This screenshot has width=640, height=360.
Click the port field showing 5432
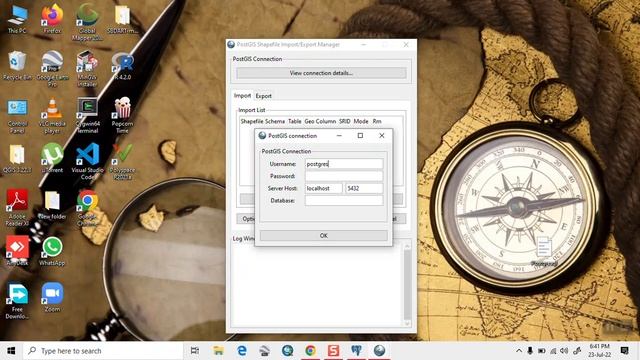(364, 188)
